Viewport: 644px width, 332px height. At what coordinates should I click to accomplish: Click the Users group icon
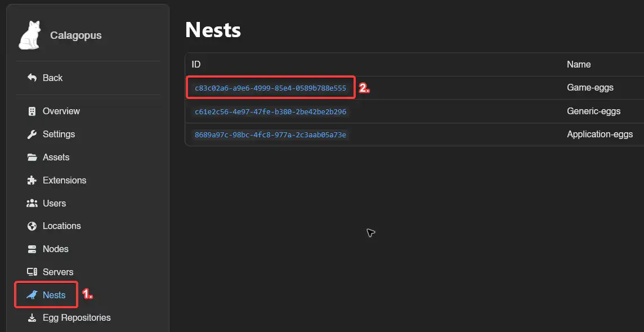(32, 203)
